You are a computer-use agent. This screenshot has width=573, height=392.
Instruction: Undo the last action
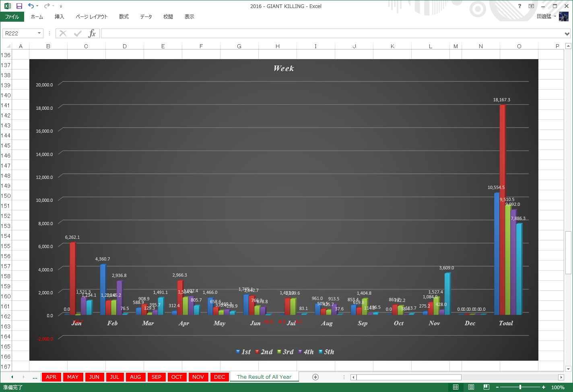pyautogui.click(x=31, y=6)
